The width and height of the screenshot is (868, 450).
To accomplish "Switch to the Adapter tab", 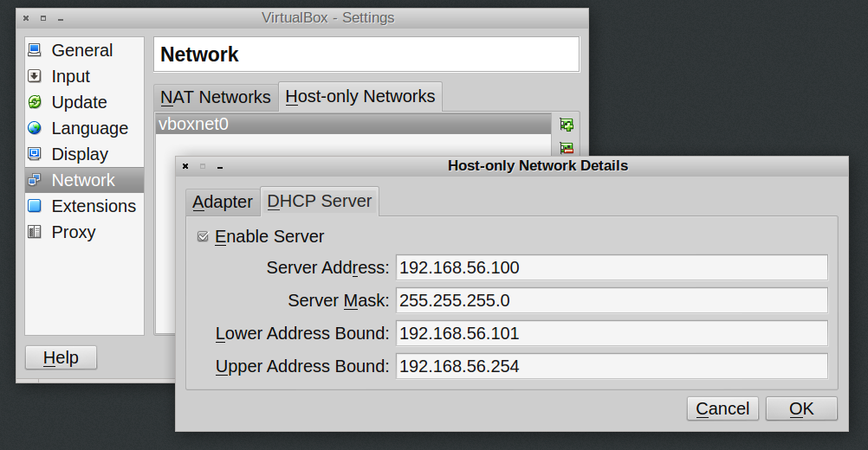I will coord(223,202).
